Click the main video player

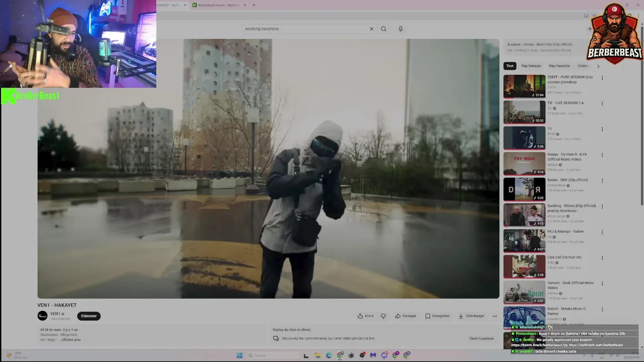[268, 168]
